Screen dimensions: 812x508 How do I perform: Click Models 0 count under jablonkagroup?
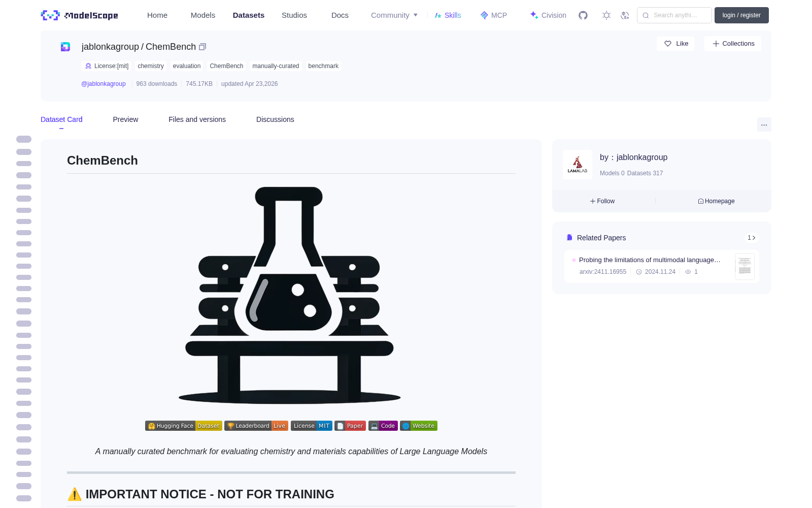click(x=612, y=173)
